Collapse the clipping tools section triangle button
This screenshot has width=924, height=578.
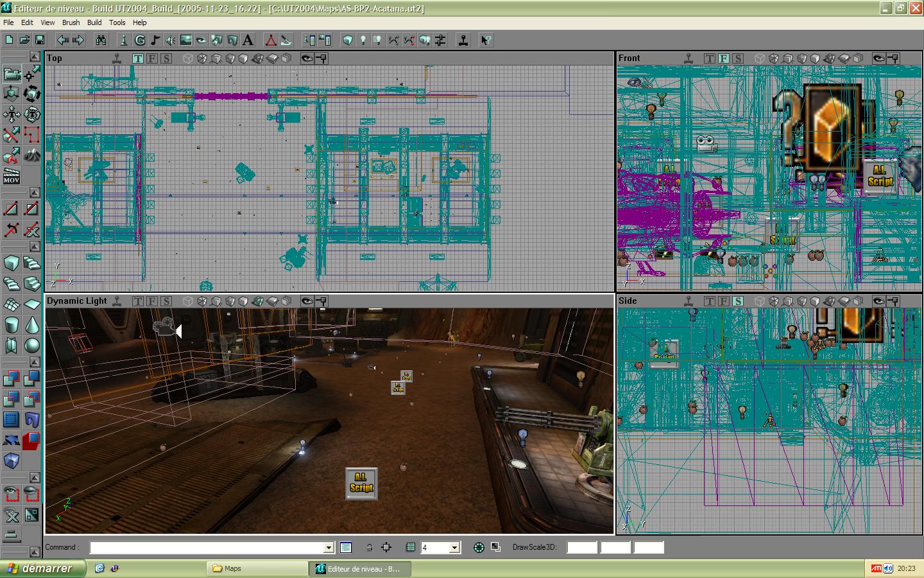click(35, 192)
